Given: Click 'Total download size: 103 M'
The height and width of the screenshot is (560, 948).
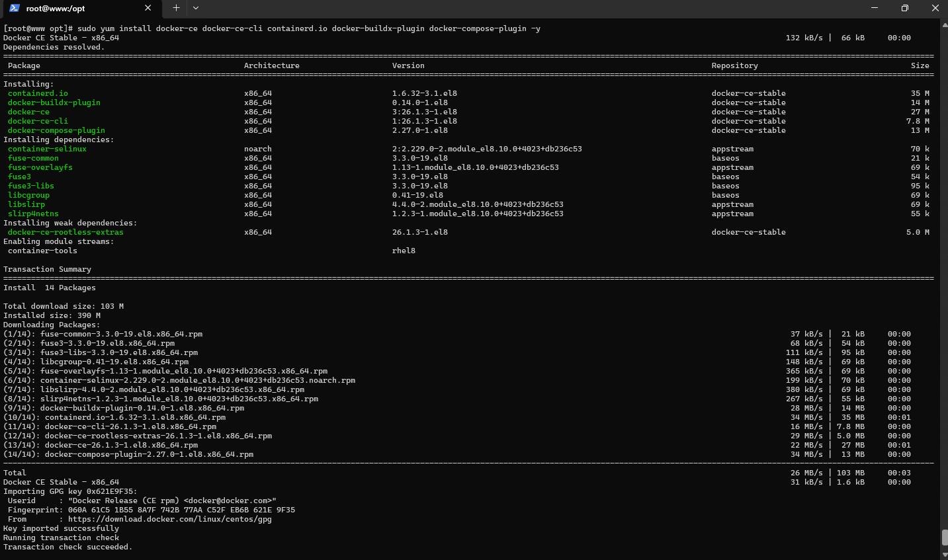Looking at the screenshot, I should (x=64, y=306).
